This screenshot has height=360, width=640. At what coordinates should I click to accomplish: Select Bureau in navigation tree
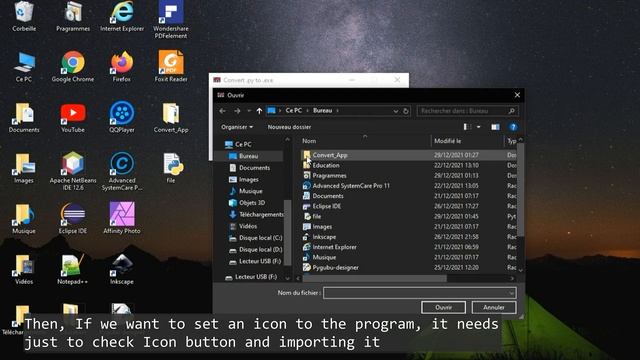pos(248,156)
